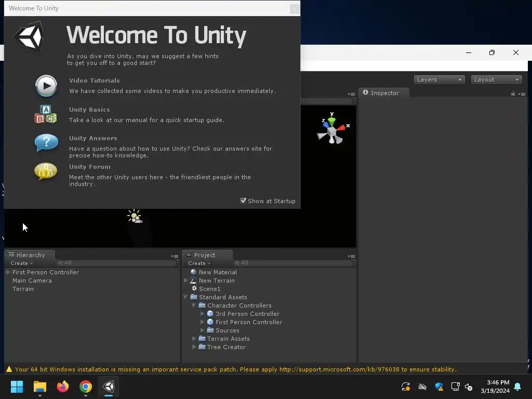Switch to the Inspector tab
The width and height of the screenshot is (532, 399).
click(384, 92)
